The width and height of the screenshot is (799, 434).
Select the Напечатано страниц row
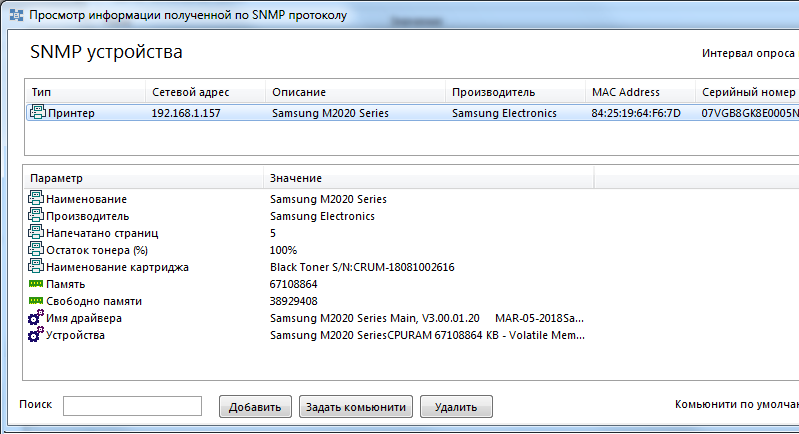pos(102,233)
